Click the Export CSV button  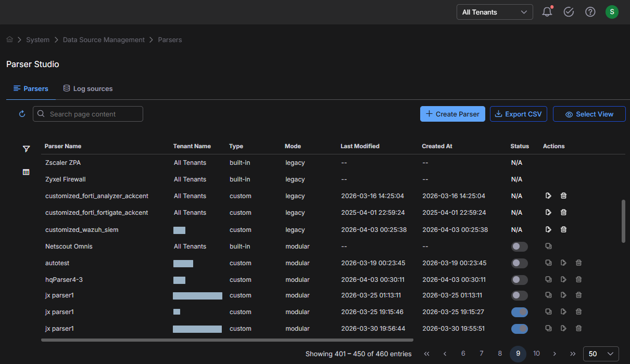tap(518, 114)
